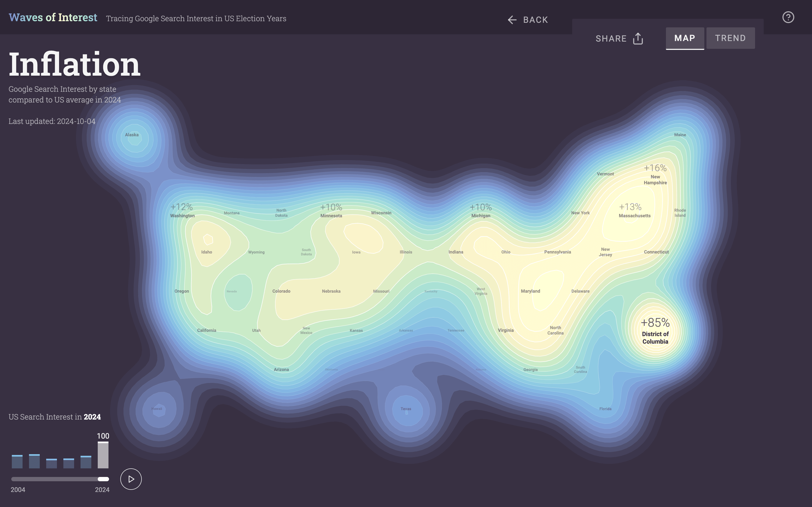Click the SHARE text button
The width and height of the screenshot is (812, 507).
click(611, 39)
